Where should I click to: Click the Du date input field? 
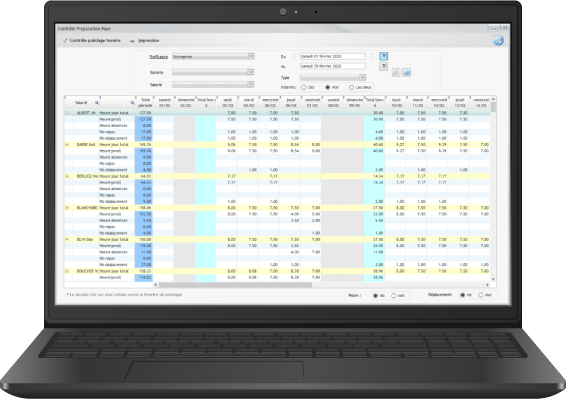[x=332, y=56]
